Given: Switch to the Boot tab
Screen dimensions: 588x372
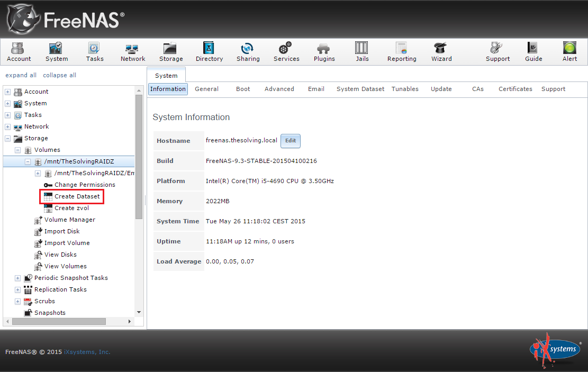Looking at the screenshot, I should coord(243,89).
